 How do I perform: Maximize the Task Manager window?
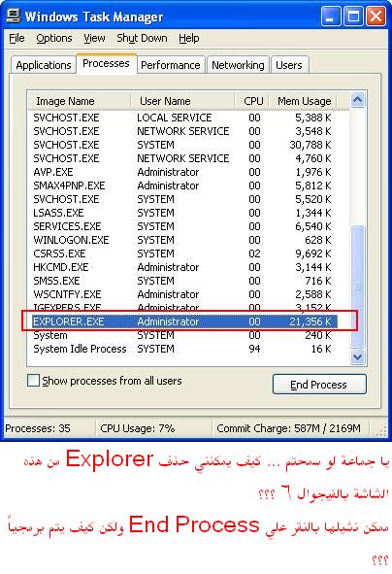353,17
